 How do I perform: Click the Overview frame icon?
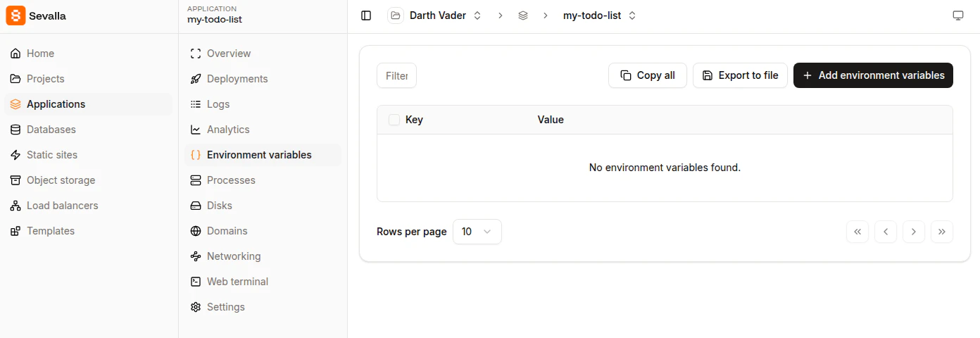[x=196, y=54]
